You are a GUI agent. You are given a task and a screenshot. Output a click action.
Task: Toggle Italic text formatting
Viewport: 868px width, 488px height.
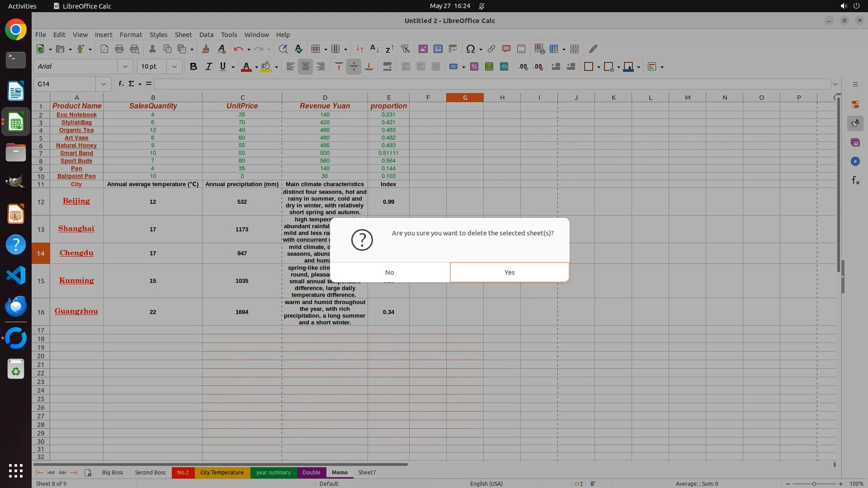coord(208,67)
